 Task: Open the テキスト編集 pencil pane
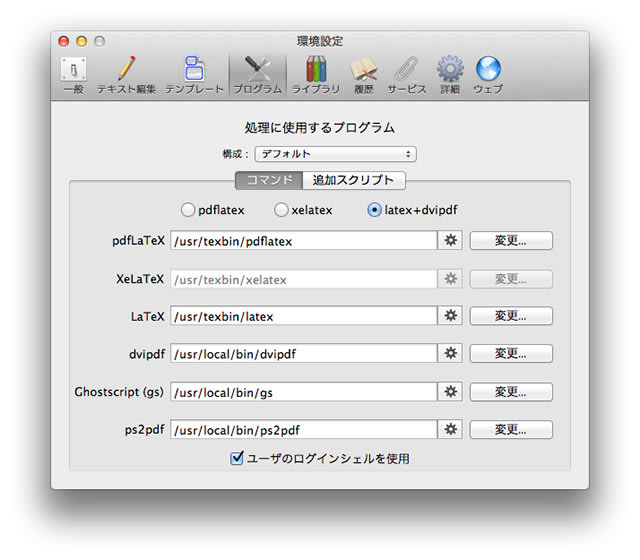[x=126, y=76]
